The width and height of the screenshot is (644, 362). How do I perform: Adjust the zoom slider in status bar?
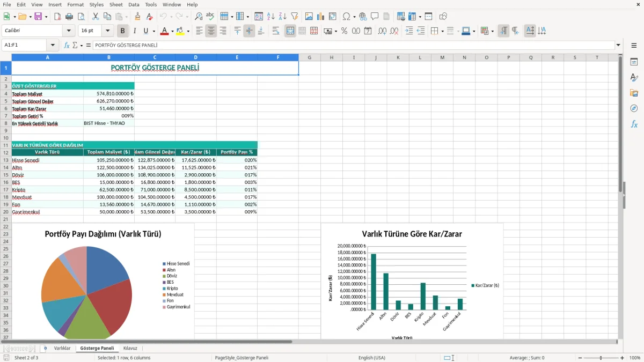601,358
